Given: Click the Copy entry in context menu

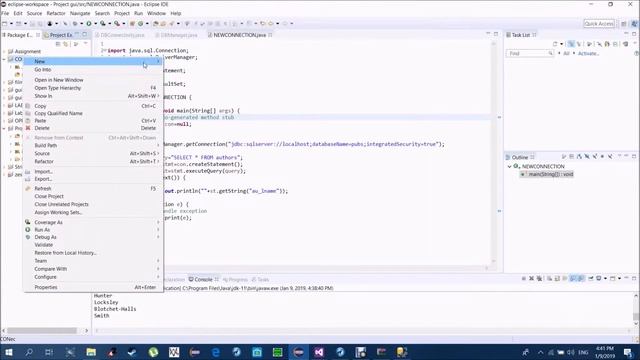Looking at the screenshot, I should tap(93, 106).
